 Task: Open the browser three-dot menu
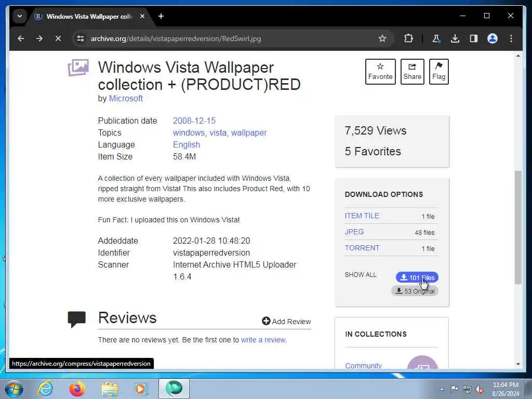511,38
